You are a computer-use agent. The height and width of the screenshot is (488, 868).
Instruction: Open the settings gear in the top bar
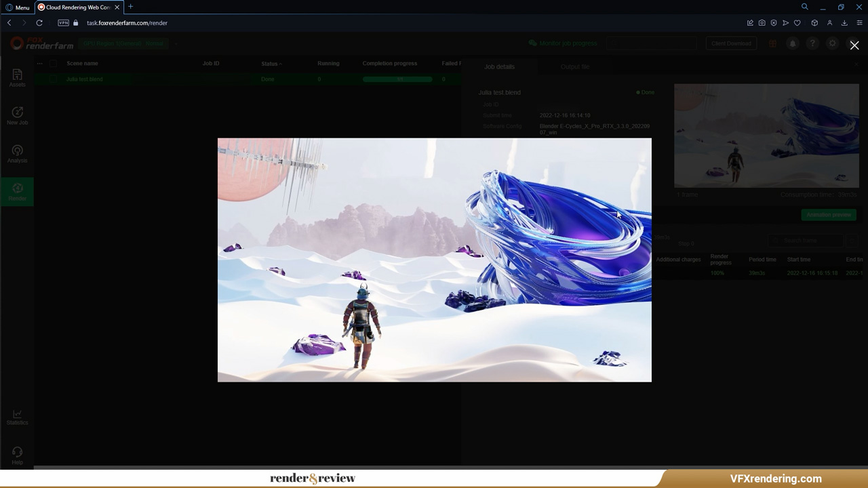[832, 43]
